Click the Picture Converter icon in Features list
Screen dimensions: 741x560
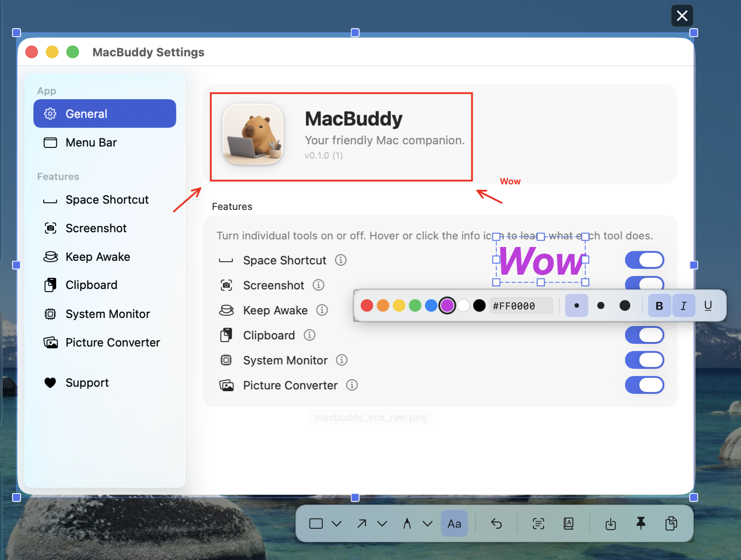click(x=226, y=385)
